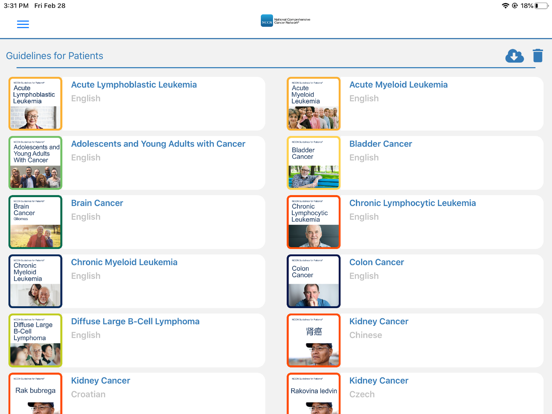The height and width of the screenshot is (414, 552).
Task: Select Diffuse Large B-Cell Lymphoma title
Action: (x=135, y=321)
